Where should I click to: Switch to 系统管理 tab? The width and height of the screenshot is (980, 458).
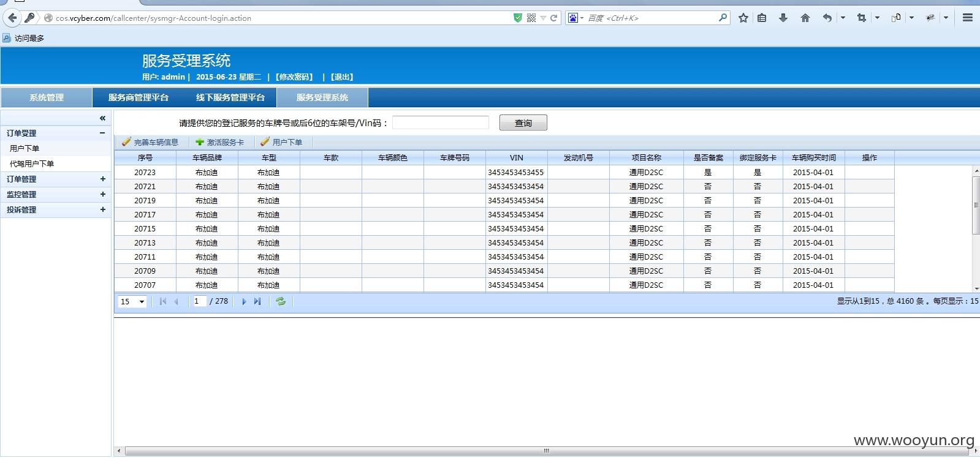pyautogui.click(x=47, y=97)
